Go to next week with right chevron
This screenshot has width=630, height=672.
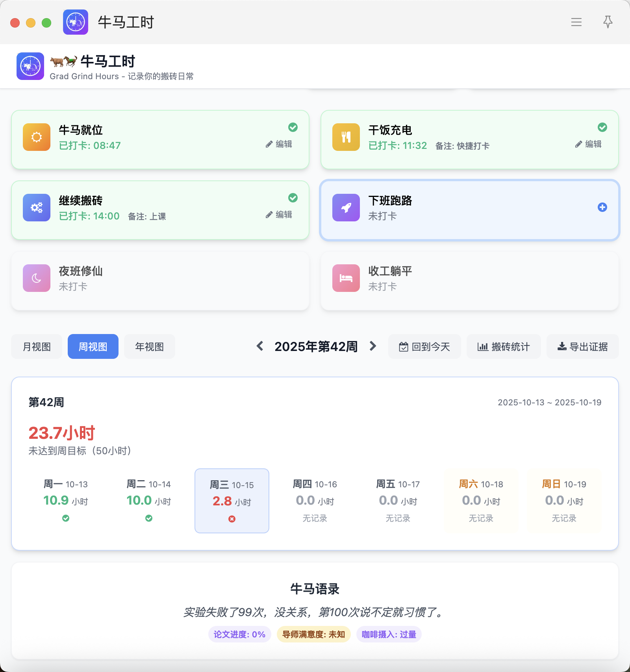(372, 346)
